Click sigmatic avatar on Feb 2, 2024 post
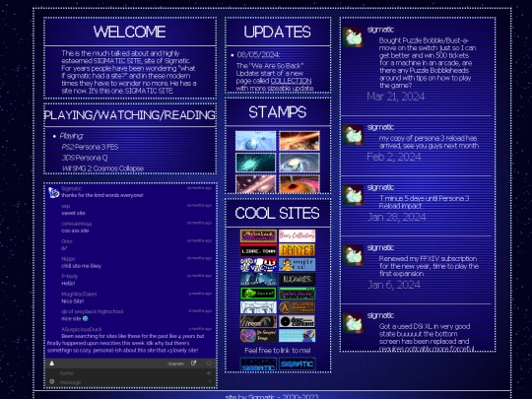 [x=353, y=135]
